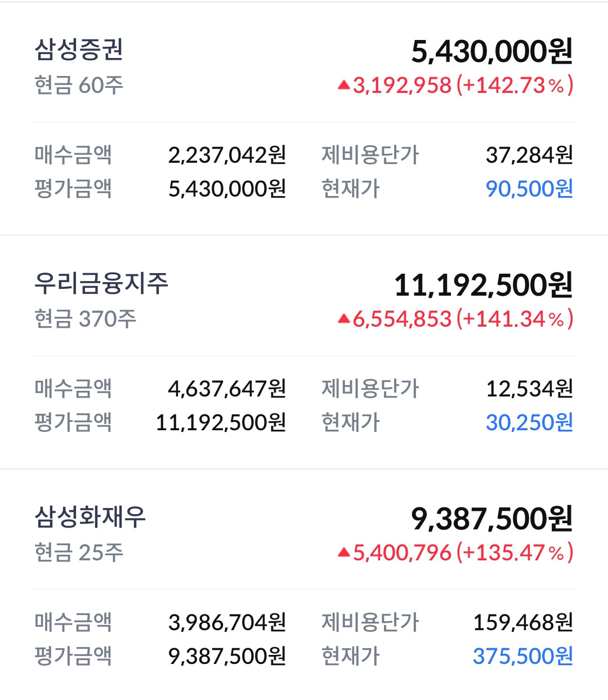Click the +135.47% gain percentage
This screenshot has width=608, height=700.
(515, 553)
